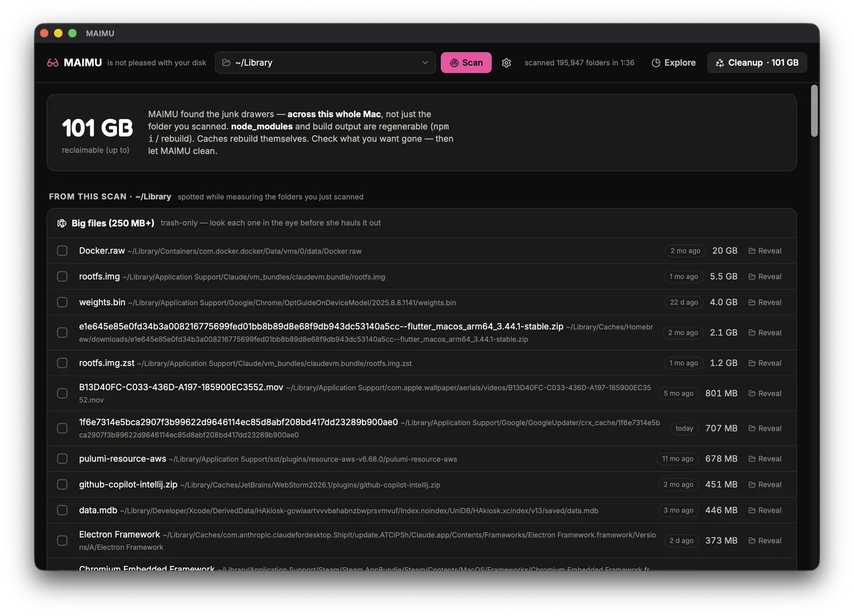The height and width of the screenshot is (616, 854).
Task: Check the flutter_macos_arm64 zip checkbox
Action: pyautogui.click(x=62, y=333)
